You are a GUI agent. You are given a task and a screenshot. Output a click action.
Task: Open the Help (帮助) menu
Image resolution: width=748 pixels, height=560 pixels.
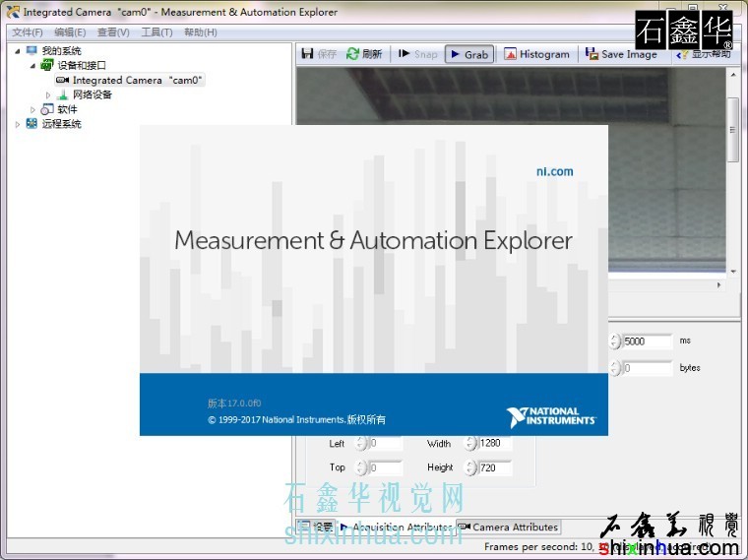coord(201,31)
